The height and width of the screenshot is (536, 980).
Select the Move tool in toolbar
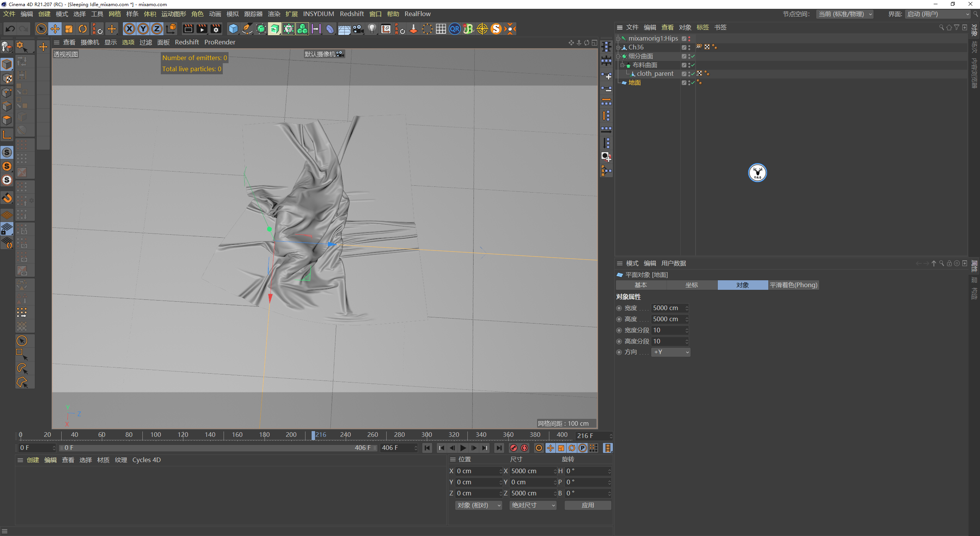[55, 29]
